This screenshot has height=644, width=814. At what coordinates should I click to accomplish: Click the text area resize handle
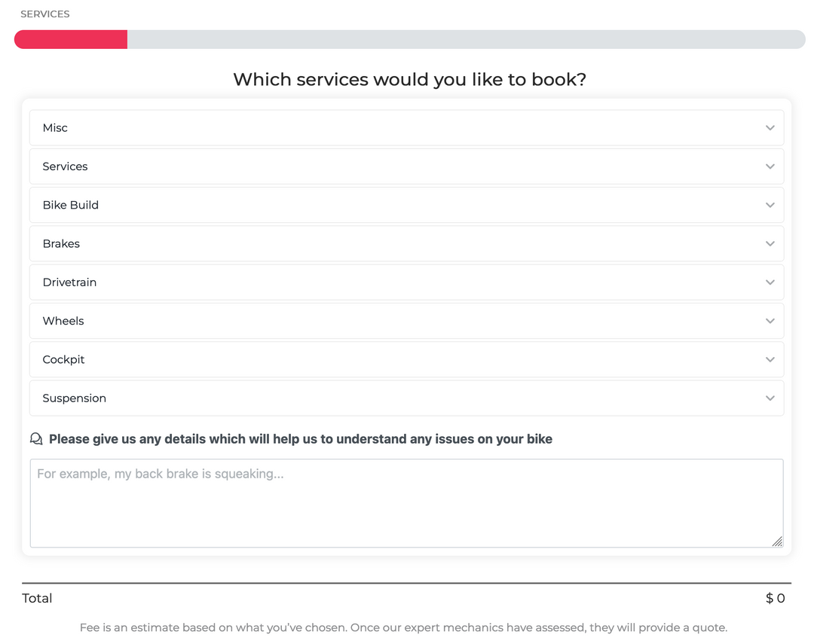[777, 542]
